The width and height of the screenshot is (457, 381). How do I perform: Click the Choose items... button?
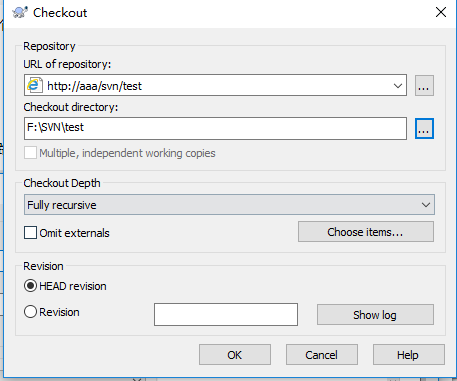(x=366, y=232)
